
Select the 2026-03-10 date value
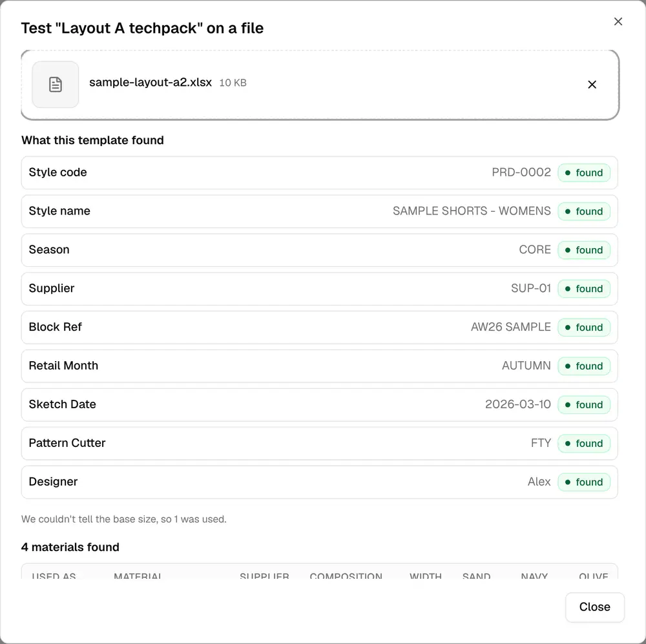coord(518,404)
